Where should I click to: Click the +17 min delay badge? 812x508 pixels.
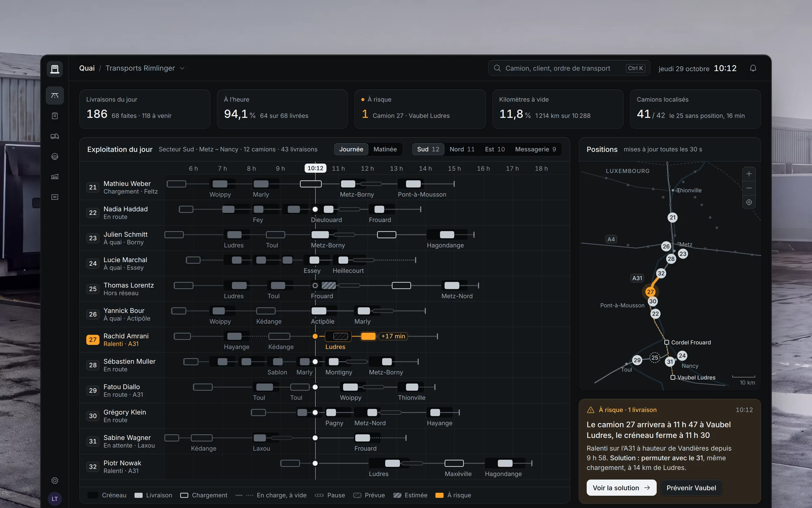tap(393, 336)
